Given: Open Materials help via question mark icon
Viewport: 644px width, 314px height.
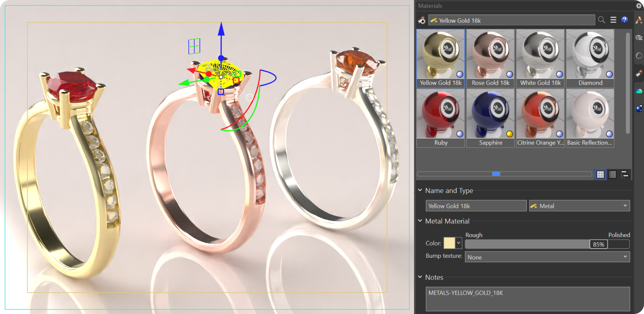Looking at the screenshot, I should [624, 20].
